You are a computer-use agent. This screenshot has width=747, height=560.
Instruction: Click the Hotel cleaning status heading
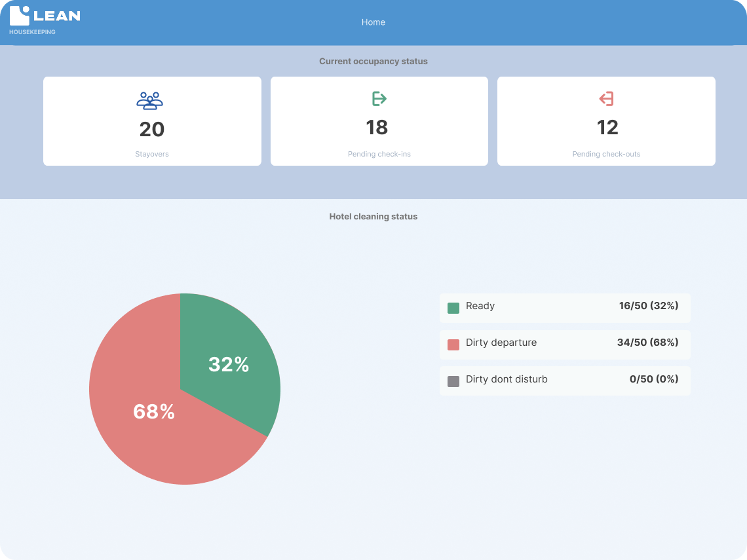tap(373, 216)
